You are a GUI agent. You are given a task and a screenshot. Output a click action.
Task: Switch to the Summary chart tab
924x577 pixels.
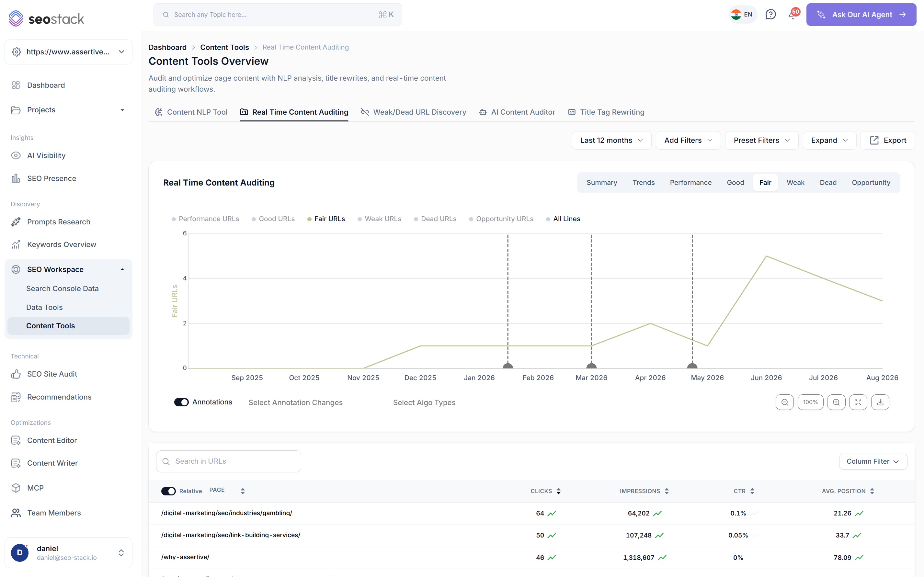601,182
